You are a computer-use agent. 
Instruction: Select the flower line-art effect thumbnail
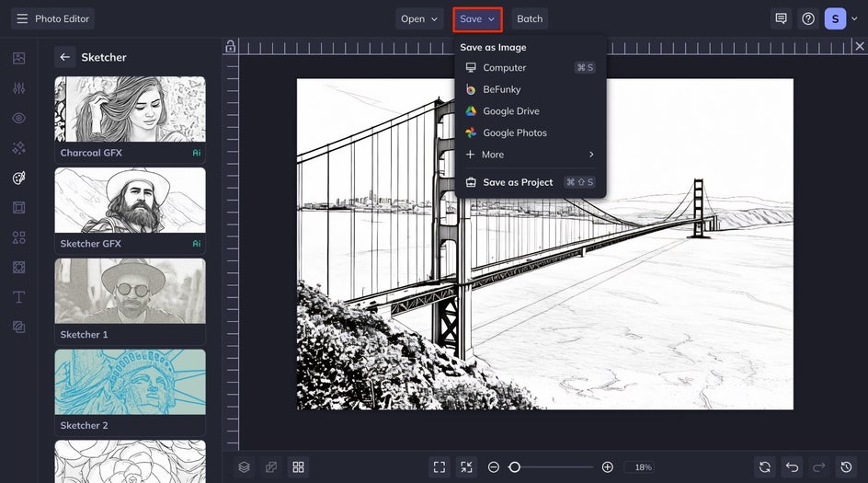[x=130, y=462]
